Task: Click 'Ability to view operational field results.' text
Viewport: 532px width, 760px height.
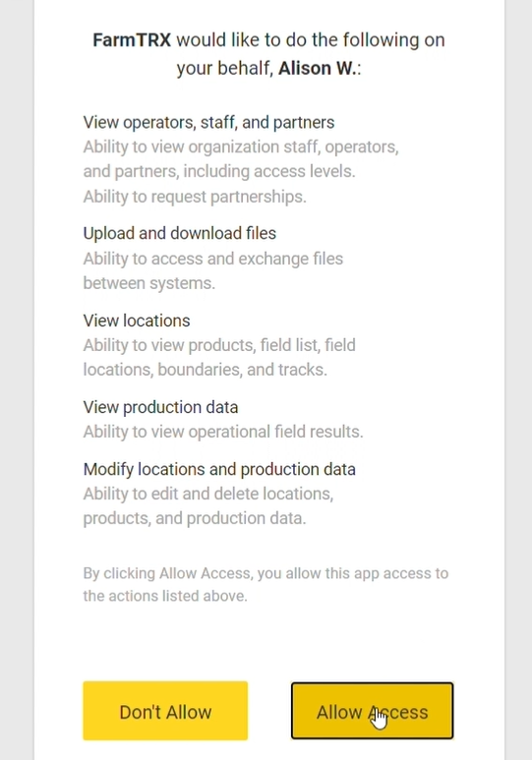Action: 223,432
